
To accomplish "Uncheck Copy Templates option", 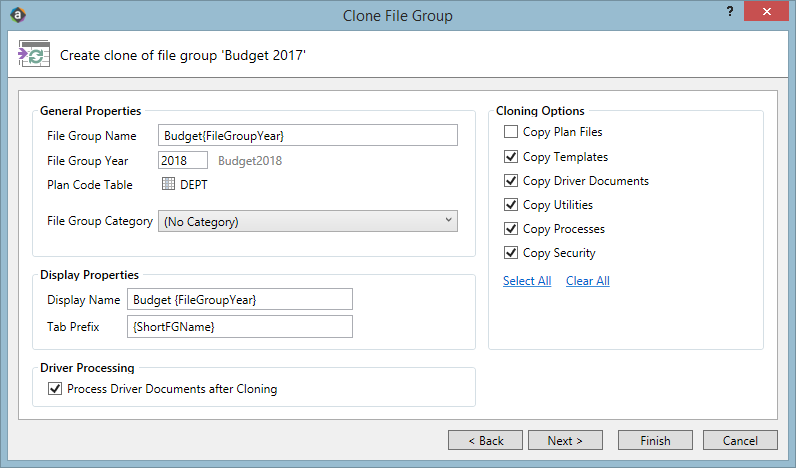I will [x=511, y=156].
